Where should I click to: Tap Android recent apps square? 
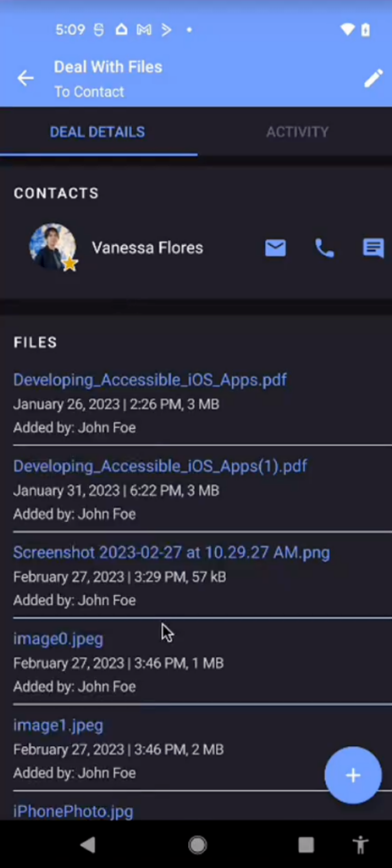(x=306, y=844)
